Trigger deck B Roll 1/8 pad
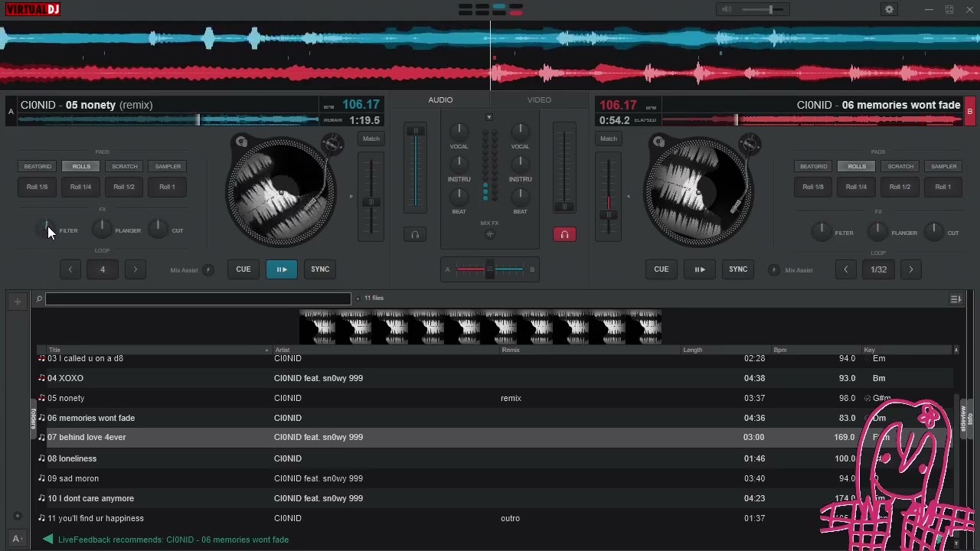Image resolution: width=980 pixels, height=551 pixels. [813, 187]
